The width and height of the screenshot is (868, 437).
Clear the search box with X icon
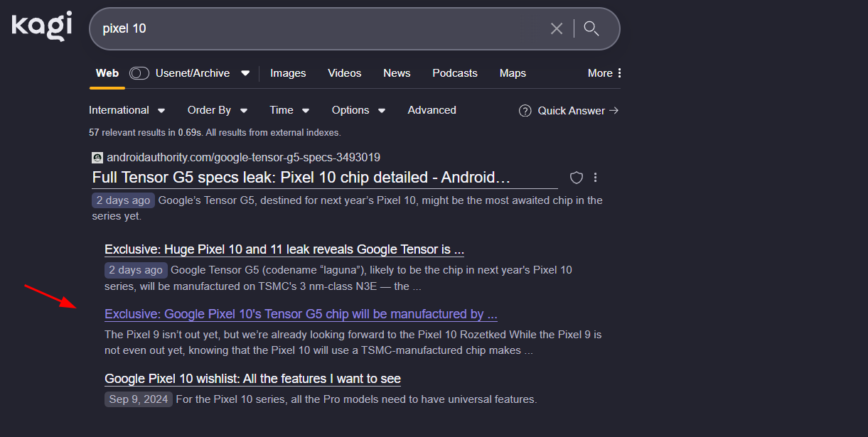click(557, 28)
